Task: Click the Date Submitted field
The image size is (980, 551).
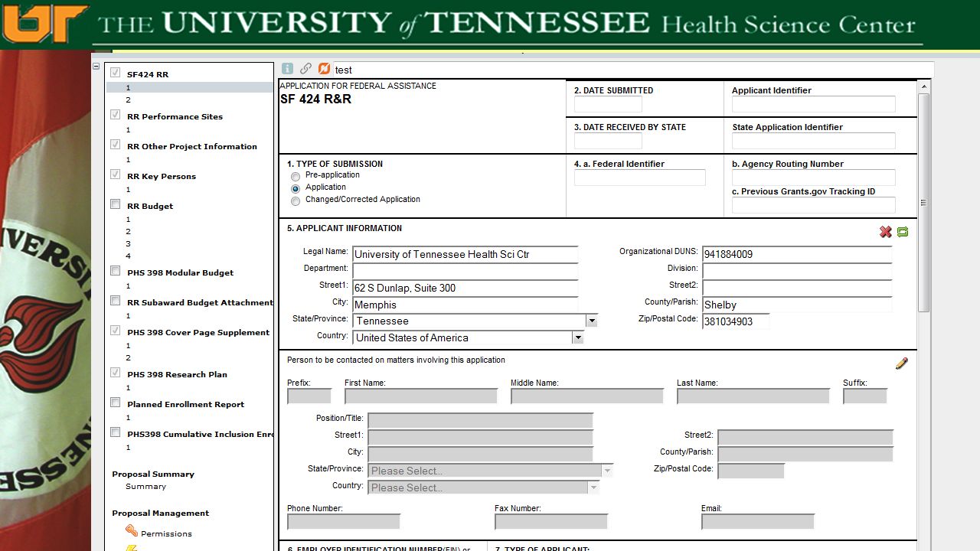Action: [608, 104]
